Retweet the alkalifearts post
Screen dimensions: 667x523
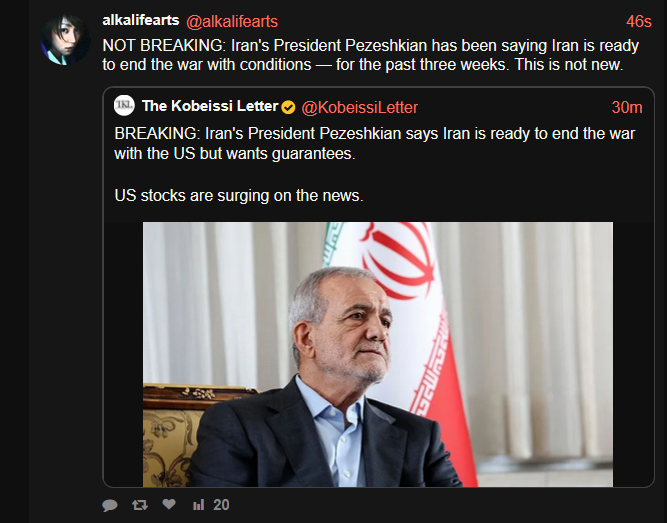click(x=140, y=505)
